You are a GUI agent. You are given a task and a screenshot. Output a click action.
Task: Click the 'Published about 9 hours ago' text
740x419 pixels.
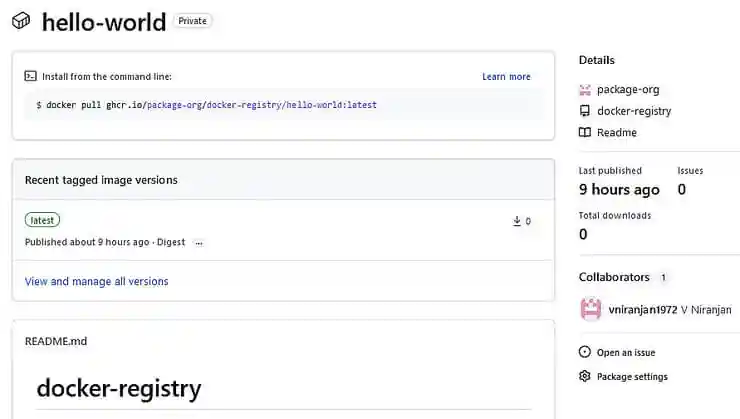pyautogui.click(x=87, y=242)
